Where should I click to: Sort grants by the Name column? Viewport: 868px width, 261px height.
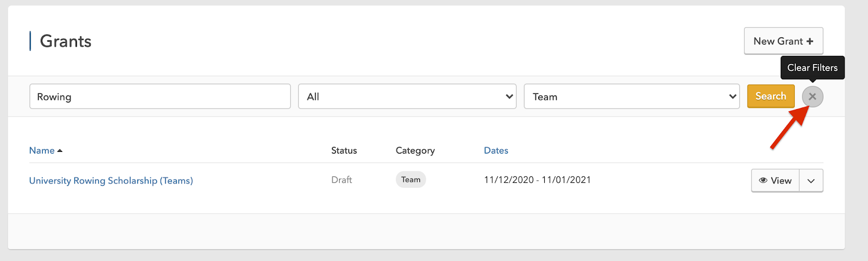pos(42,150)
